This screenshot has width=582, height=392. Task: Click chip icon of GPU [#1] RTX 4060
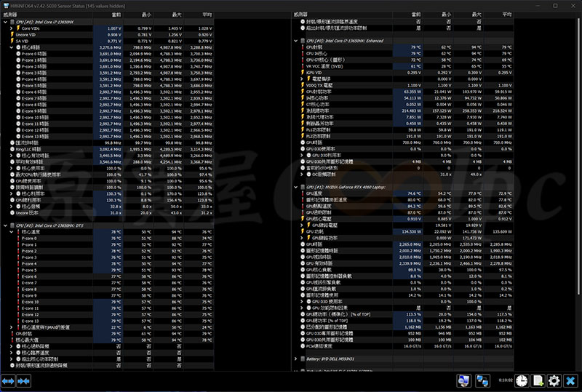(303, 187)
